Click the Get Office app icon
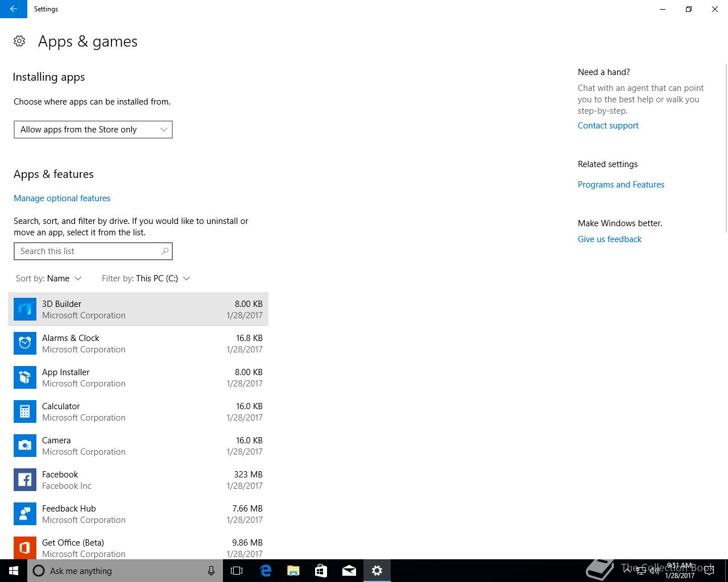Screen dimensions: 728x582 (x=25, y=548)
